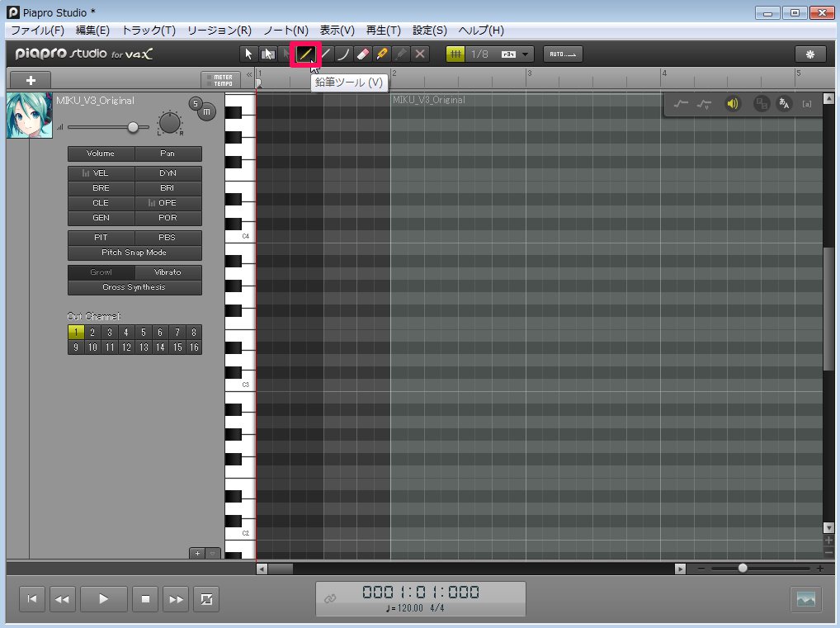Click the X mute tool
The image size is (840, 628).
pyautogui.click(x=420, y=54)
